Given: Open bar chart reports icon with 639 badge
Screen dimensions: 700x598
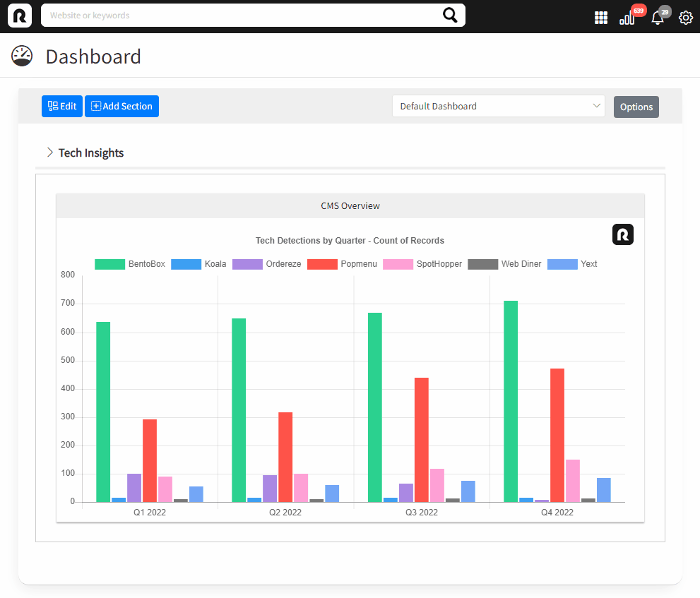Looking at the screenshot, I should click(x=627, y=18).
